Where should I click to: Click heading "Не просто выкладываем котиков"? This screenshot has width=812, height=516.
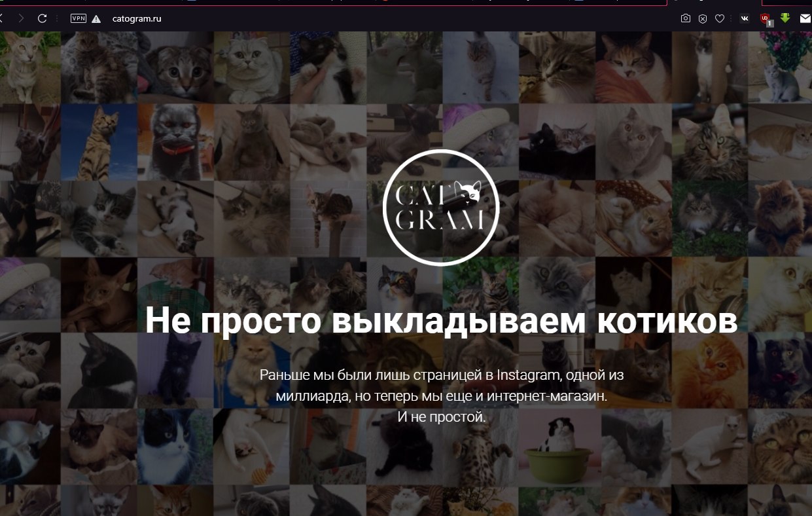[x=441, y=320]
